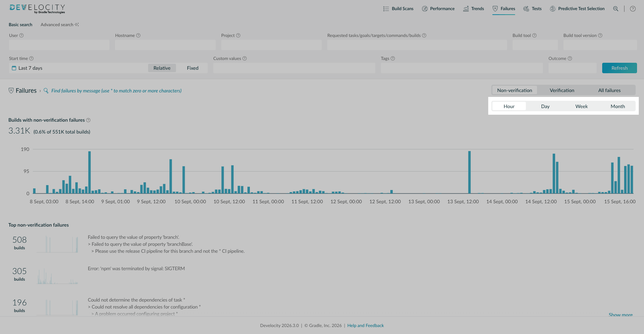The height and width of the screenshot is (334, 644).
Task: Focus the Project input field
Action: click(x=271, y=45)
